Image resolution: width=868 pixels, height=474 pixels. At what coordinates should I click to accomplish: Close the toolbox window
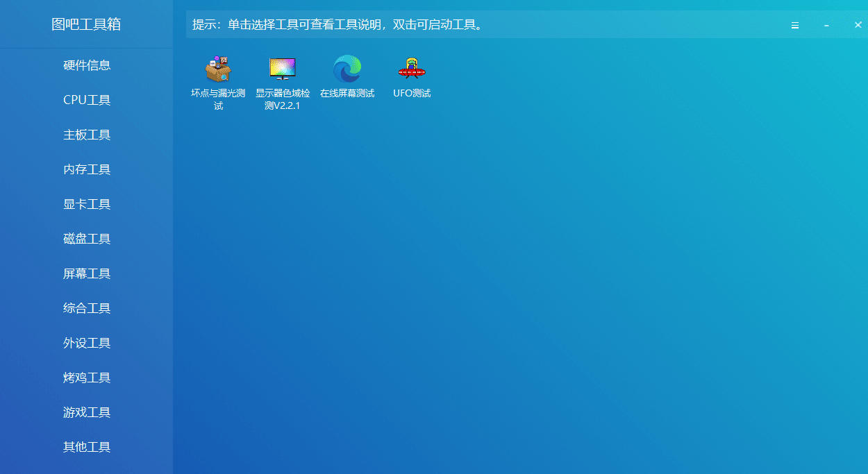[x=858, y=25]
